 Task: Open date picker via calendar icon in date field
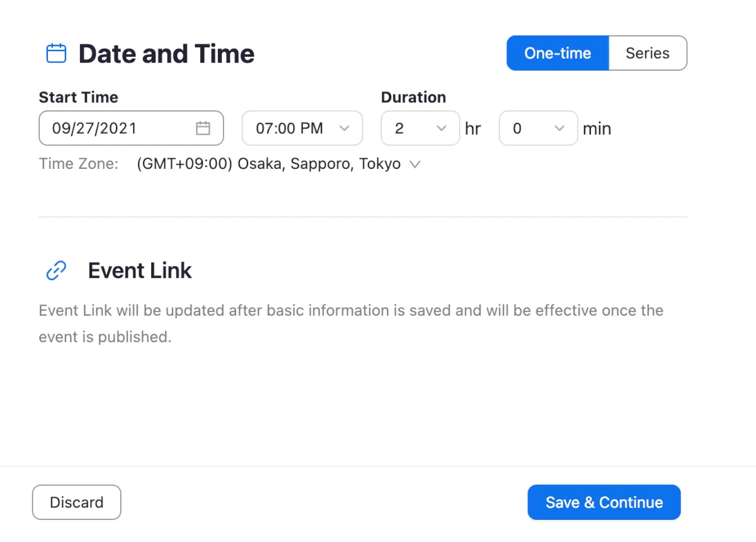[203, 129]
